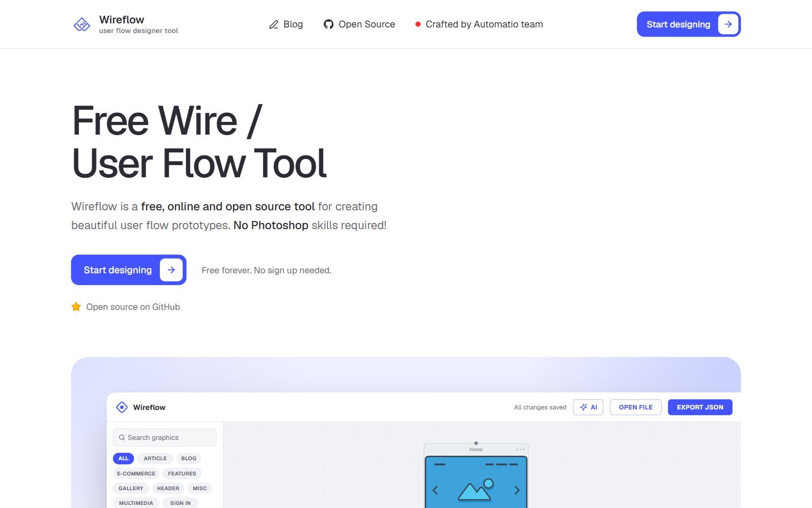Click the arrow icon in the header Start designing button

(728, 24)
